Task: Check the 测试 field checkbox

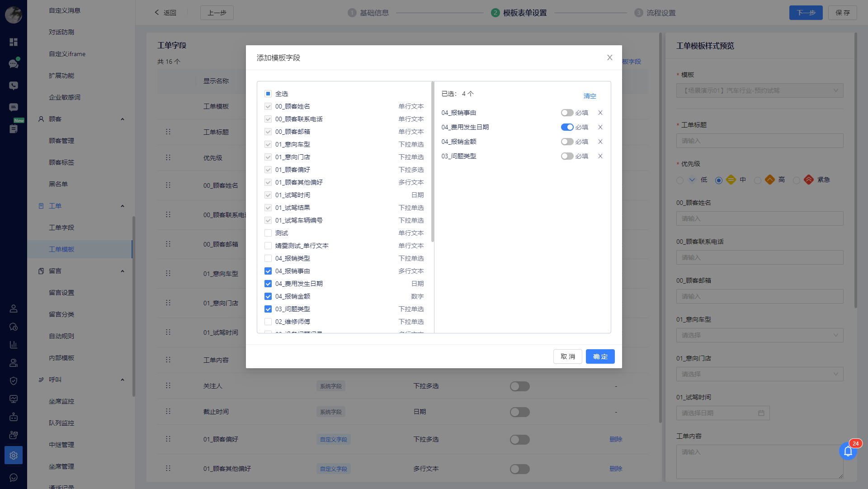Action: [x=268, y=233]
